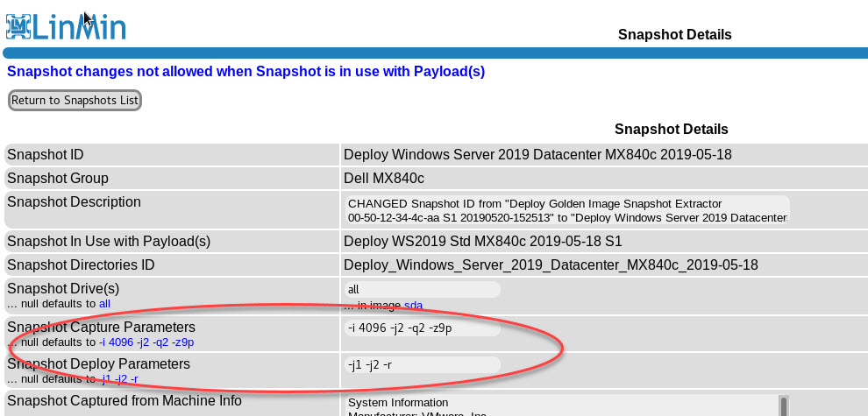Focus the Snapshot Capture Parameters field
The height and width of the screenshot is (416, 868).
point(423,328)
